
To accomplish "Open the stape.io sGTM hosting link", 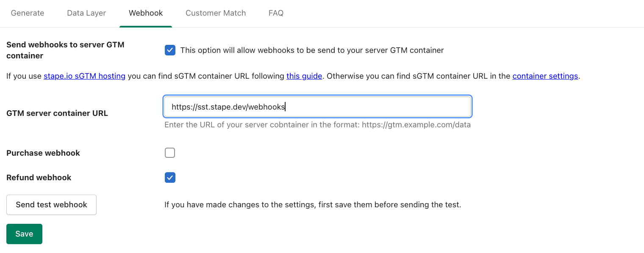I will click(84, 76).
